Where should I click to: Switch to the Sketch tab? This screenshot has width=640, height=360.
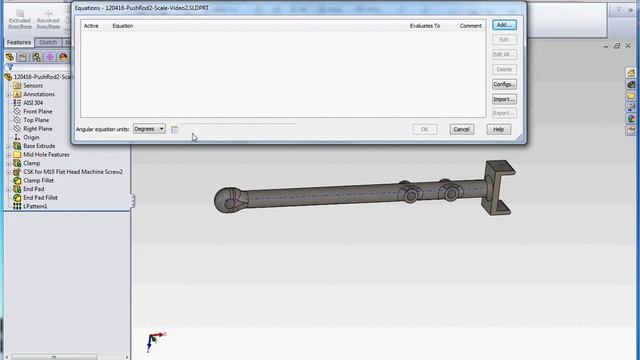point(48,42)
